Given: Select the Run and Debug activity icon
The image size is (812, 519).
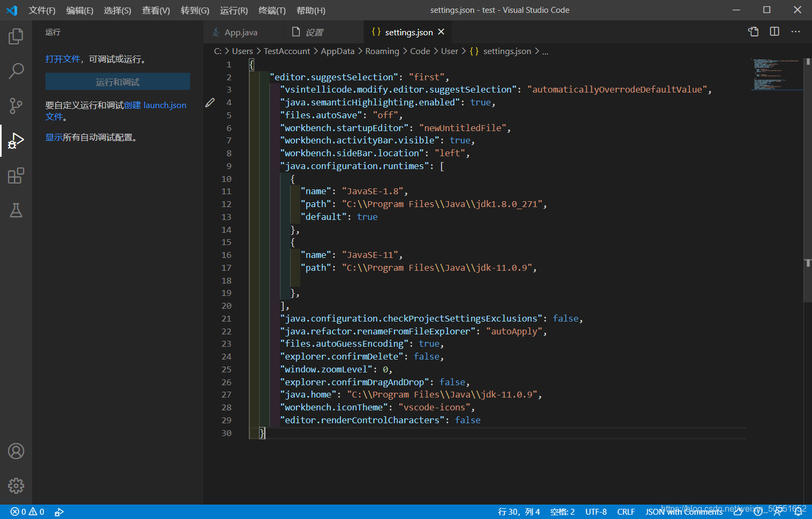Looking at the screenshot, I should coord(16,141).
